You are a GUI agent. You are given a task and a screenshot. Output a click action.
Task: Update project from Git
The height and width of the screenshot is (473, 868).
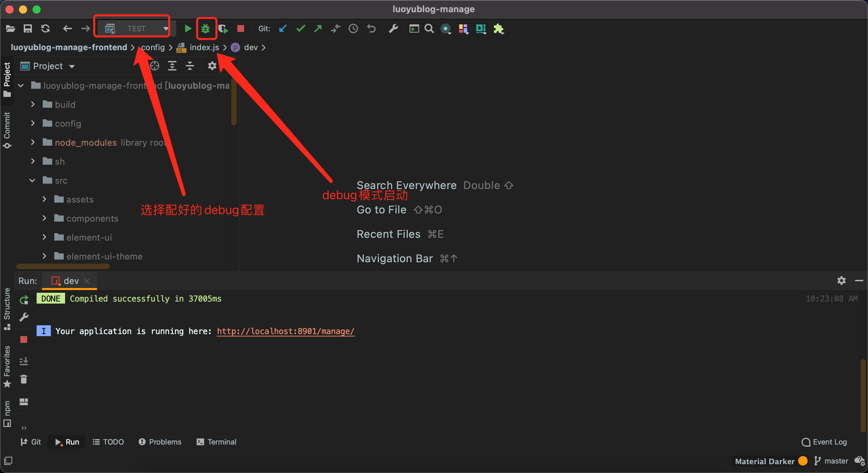pos(283,28)
